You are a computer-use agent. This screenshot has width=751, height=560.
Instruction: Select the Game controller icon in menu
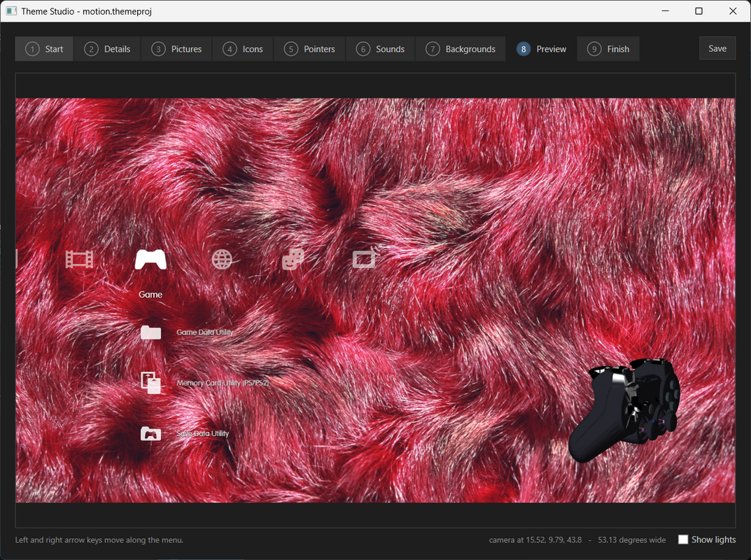tap(150, 259)
